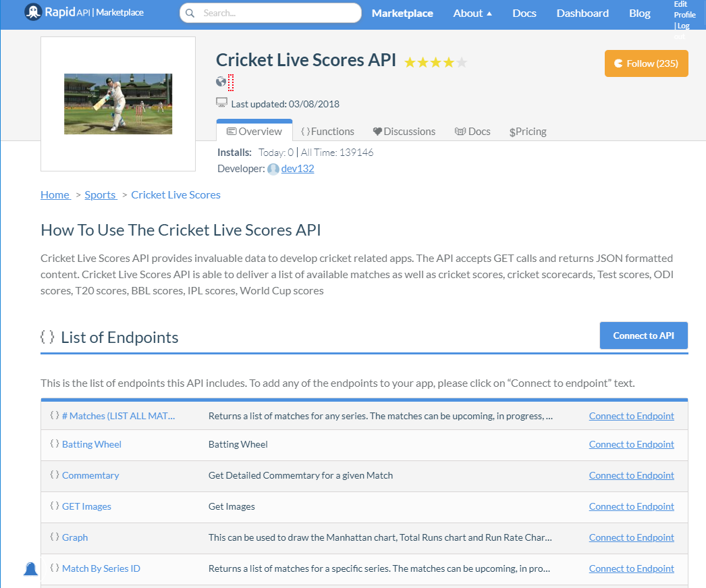Click Connect to Endpoint for Commemtary

(x=631, y=475)
